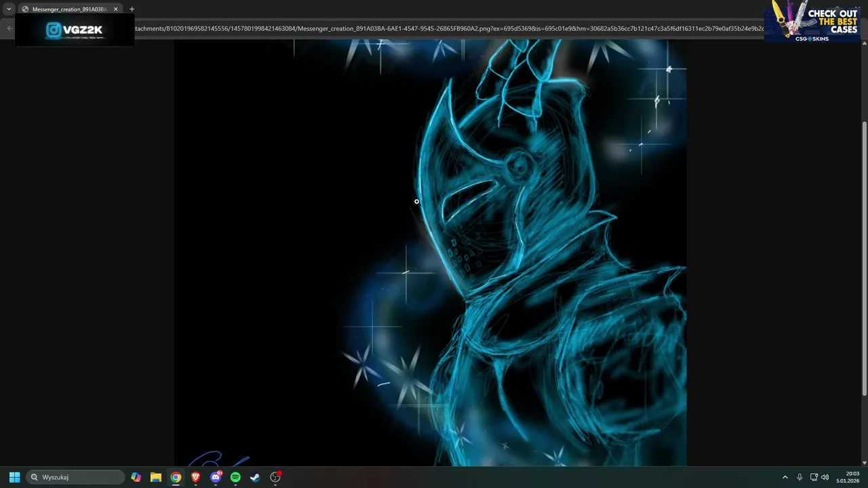Open Discord from the taskbar
Viewport: 868px width, 488px height.
(216, 477)
